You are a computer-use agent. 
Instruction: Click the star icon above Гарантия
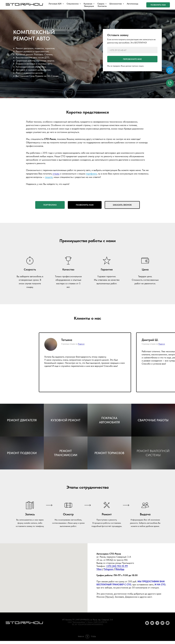click(x=107, y=261)
